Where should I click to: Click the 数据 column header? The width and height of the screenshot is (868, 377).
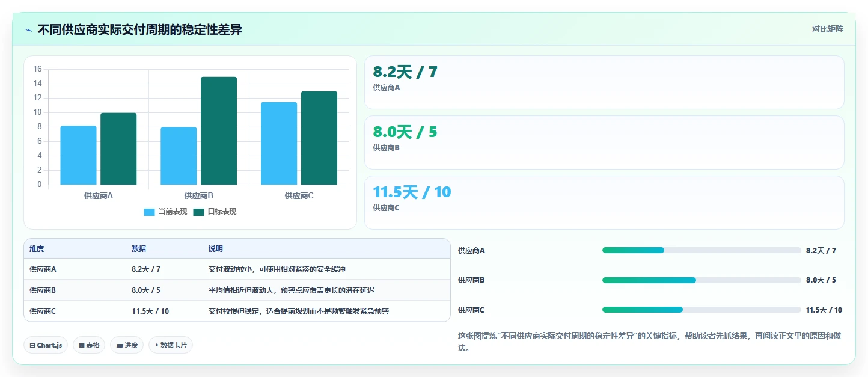tap(139, 249)
